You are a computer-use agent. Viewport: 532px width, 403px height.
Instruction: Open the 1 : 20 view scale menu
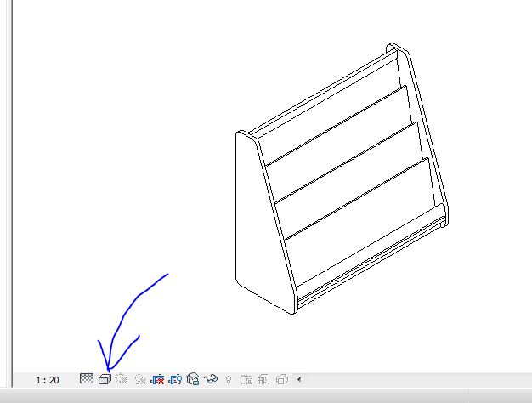click(47, 380)
